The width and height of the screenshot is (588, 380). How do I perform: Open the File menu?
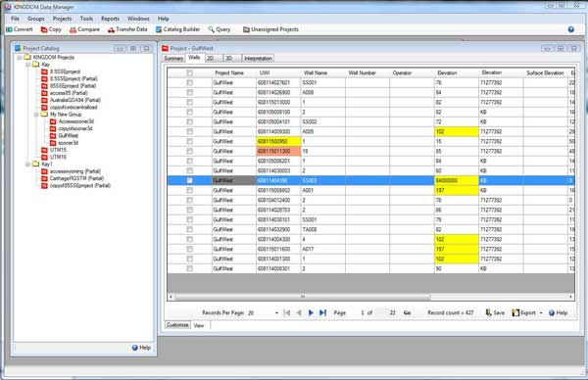click(15, 19)
